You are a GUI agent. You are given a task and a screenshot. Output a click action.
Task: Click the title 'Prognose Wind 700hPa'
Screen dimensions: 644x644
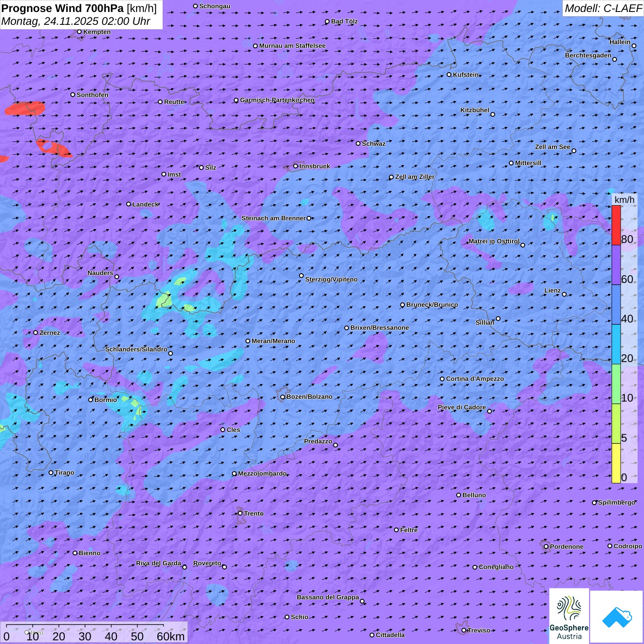tap(63, 8)
